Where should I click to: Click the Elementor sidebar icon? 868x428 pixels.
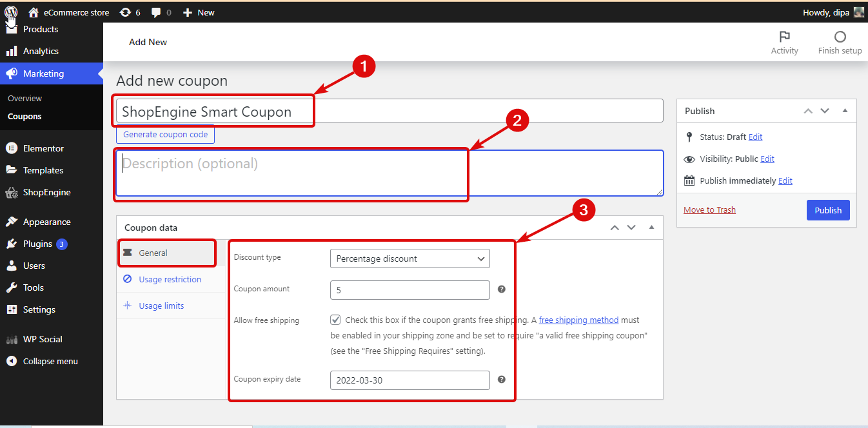[x=12, y=148]
